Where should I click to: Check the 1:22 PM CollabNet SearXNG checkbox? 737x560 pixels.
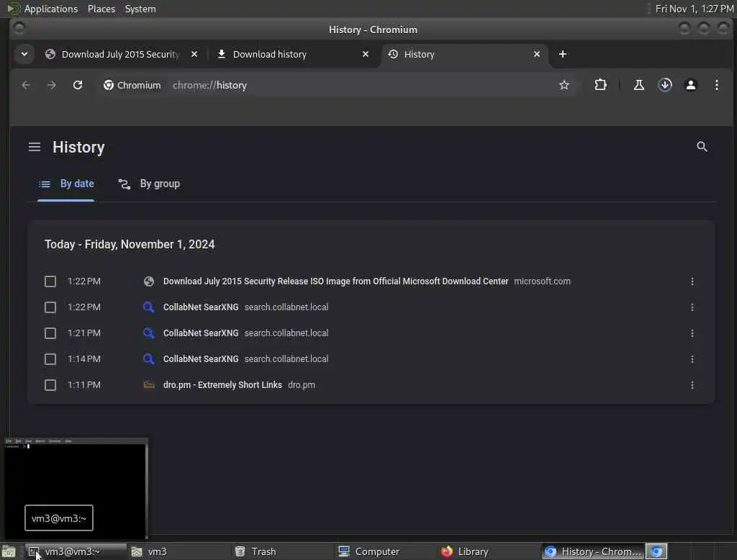[50, 307]
